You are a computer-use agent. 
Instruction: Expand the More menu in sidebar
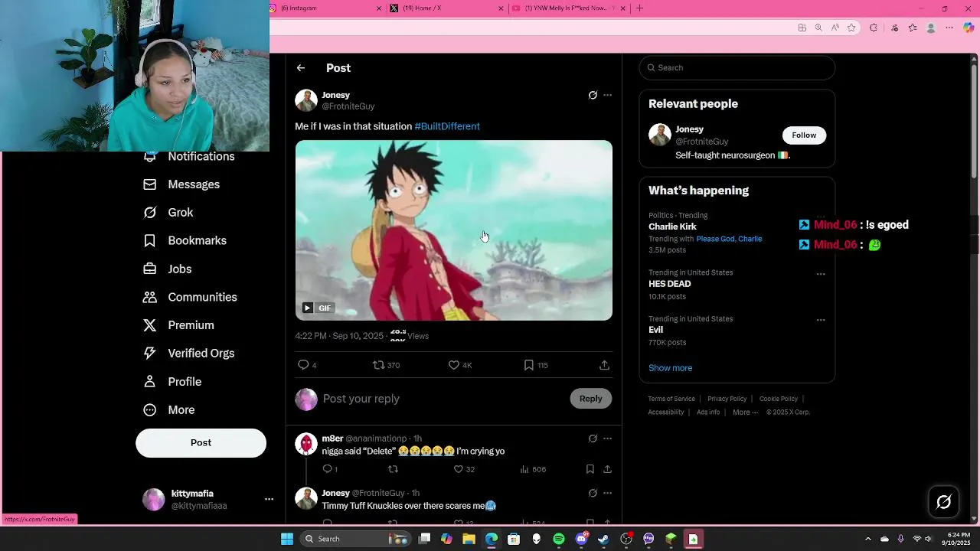pos(169,410)
